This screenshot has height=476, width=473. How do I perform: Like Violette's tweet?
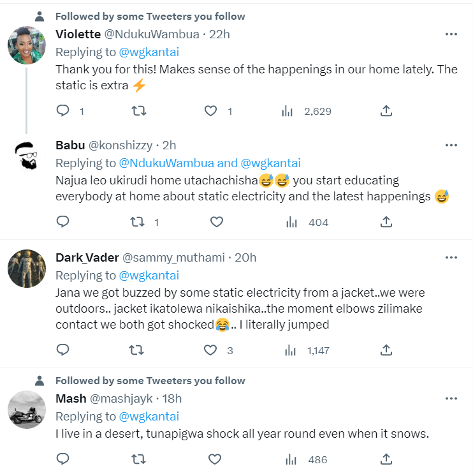pos(211,111)
